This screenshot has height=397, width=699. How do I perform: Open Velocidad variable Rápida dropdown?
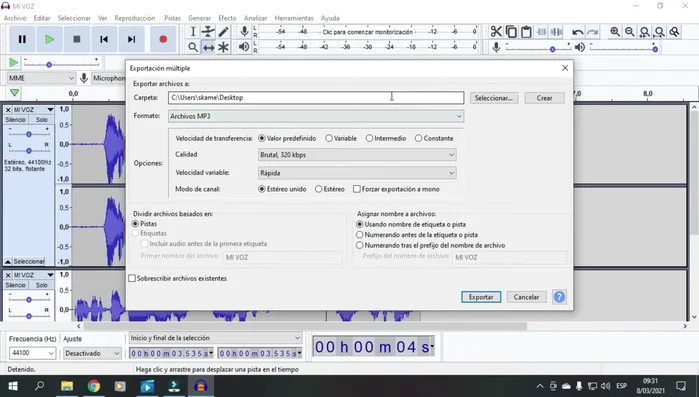357,173
